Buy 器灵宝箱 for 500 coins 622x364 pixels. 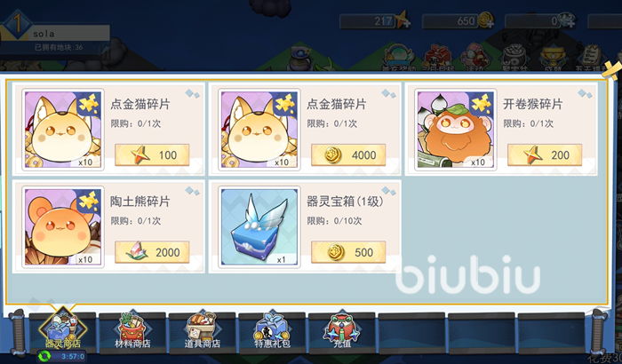(348, 252)
